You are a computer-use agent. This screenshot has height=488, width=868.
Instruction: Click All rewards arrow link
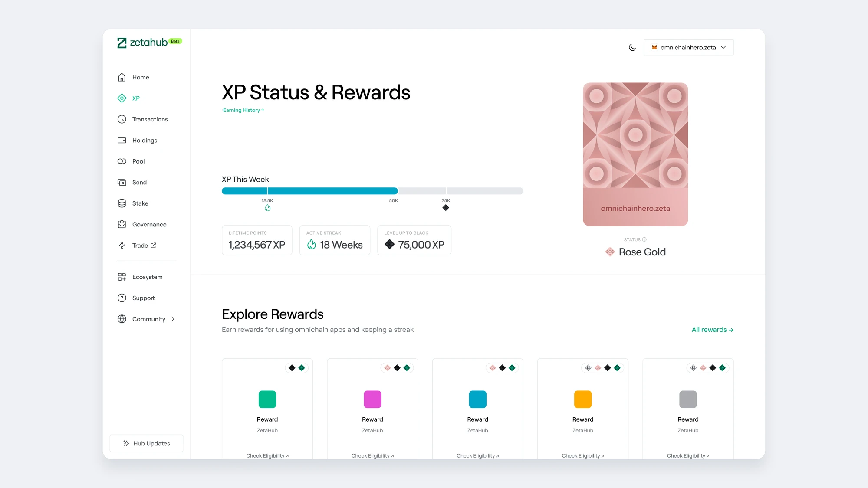712,329
